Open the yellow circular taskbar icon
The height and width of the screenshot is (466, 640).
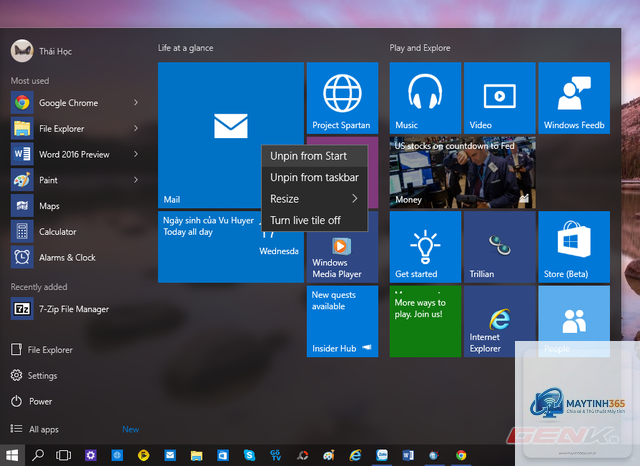pos(144,455)
